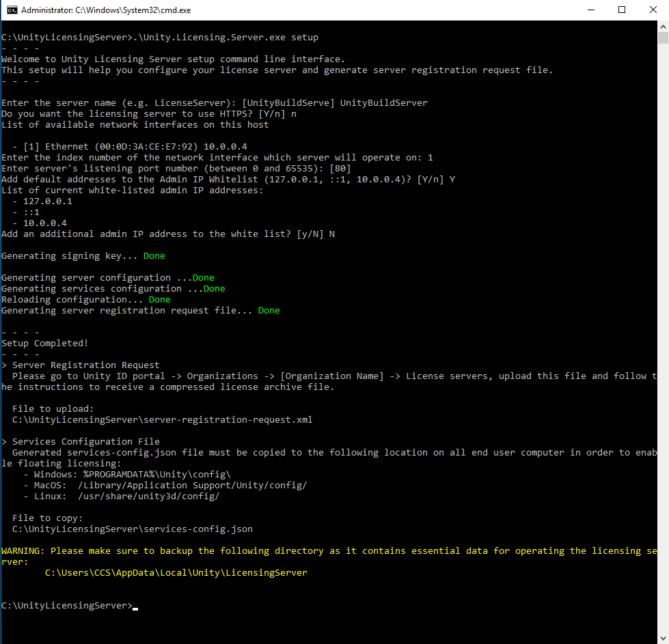
Task: Click the backup path 'C:\Users\CCS\AppData\Local\Unity\LicensingServer'
Action: pyautogui.click(x=176, y=573)
